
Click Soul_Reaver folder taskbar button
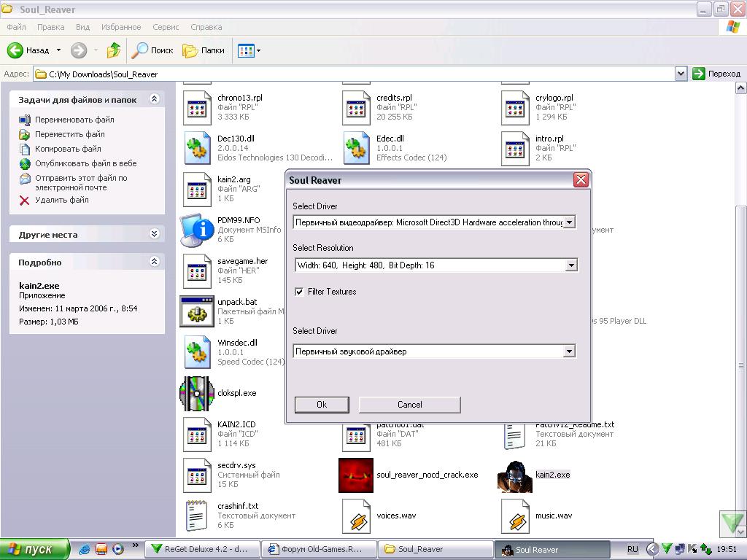point(436,549)
